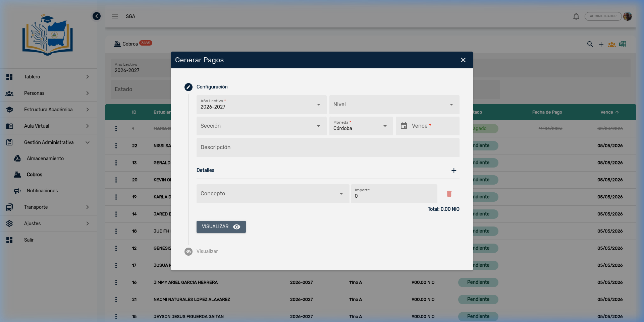Open the Año Lectivo dropdown in Generar Pagos
This screenshot has width=644, height=322.
click(x=318, y=105)
